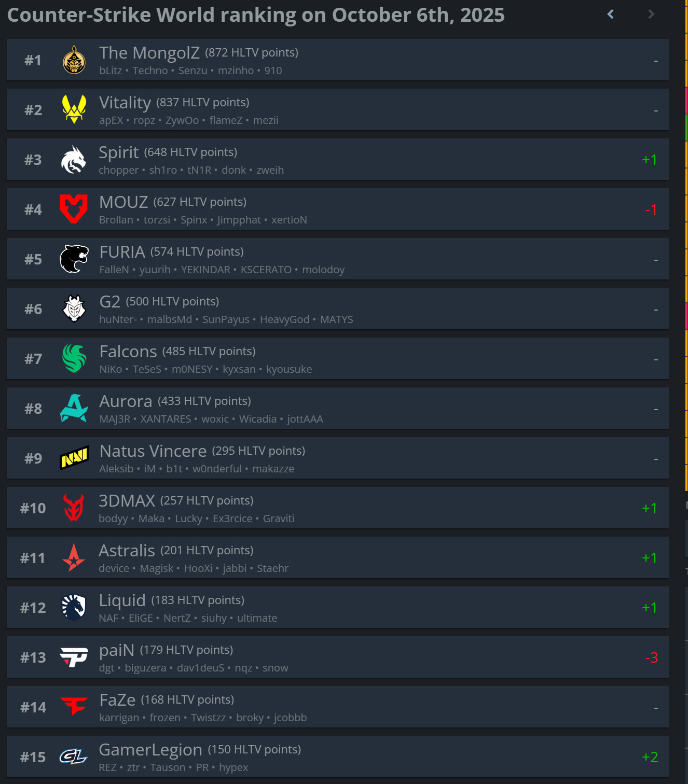Click the FaZe red logo
This screenshot has width=688, height=784.
pyautogui.click(x=74, y=706)
